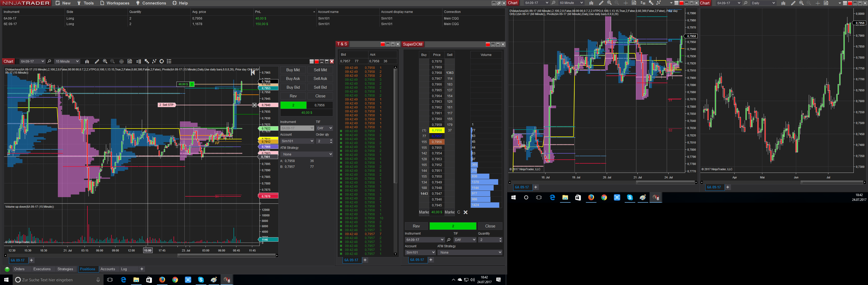Show data box in 60 Minute chart
The width and height of the screenshot is (868, 285).
coord(634,3)
